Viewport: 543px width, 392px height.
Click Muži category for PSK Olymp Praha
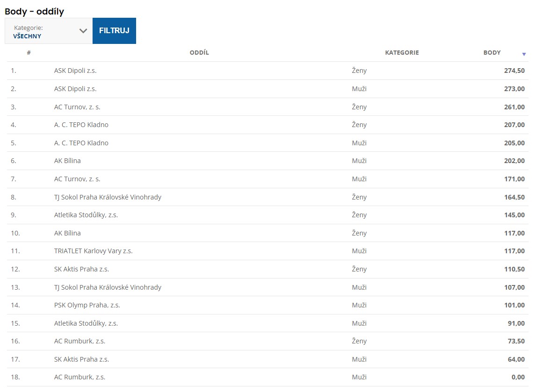pyautogui.click(x=359, y=305)
